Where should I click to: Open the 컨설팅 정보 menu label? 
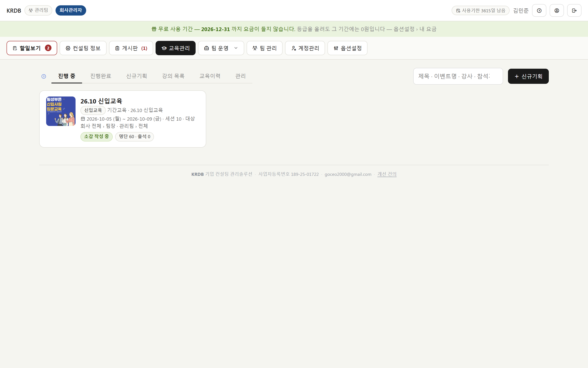click(87, 48)
